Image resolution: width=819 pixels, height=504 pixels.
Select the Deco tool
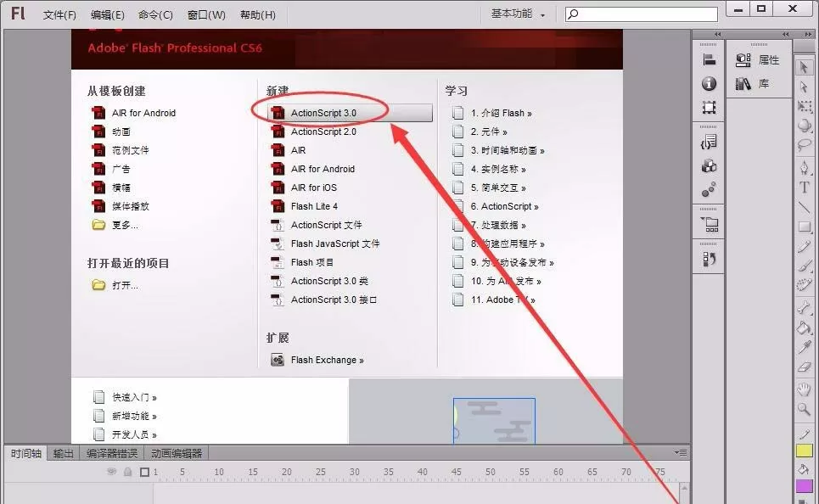[805, 285]
